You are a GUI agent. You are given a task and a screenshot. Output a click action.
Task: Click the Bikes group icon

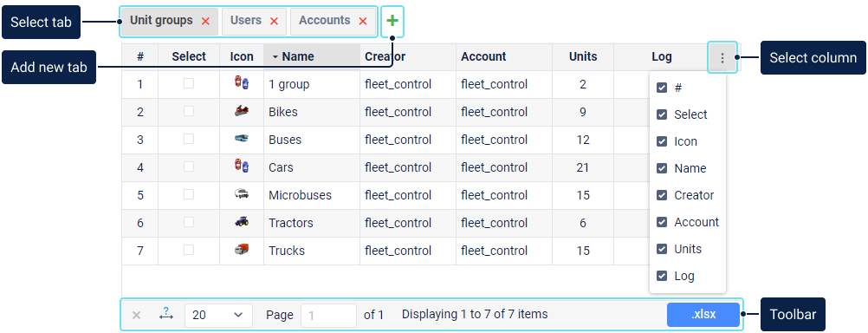coord(242,111)
